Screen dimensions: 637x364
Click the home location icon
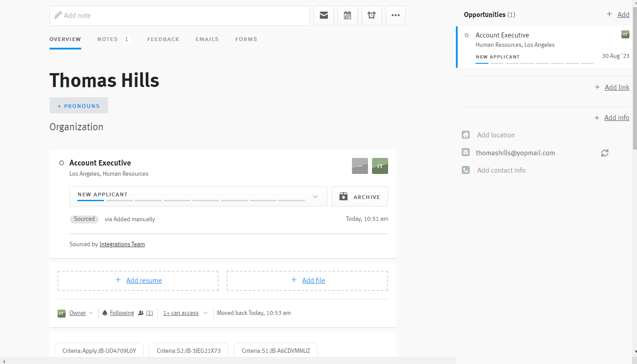point(466,135)
